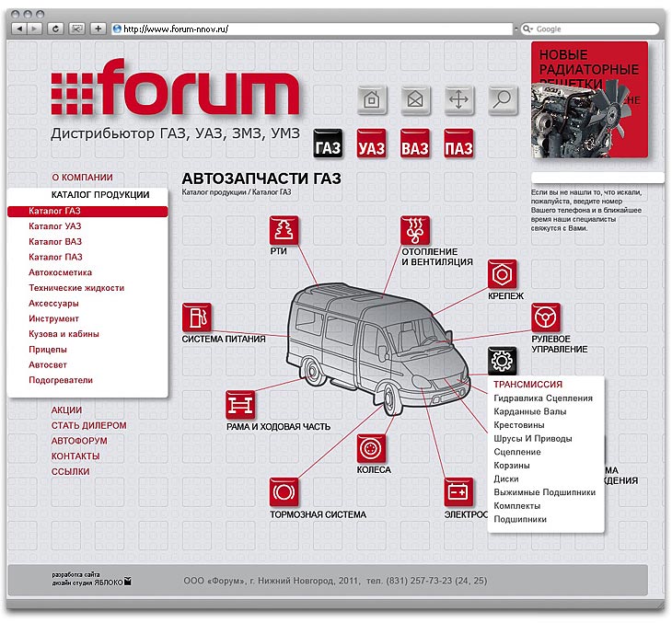Choose Подшипники in popup
This screenshot has width=672, height=623.
[520, 519]
